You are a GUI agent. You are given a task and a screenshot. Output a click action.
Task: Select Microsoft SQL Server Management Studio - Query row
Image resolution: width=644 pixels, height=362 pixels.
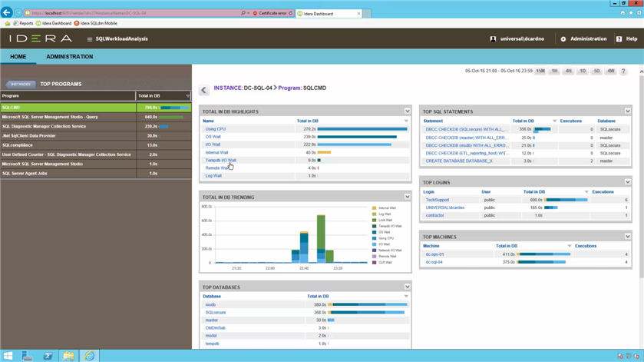[x=96, y=117]
